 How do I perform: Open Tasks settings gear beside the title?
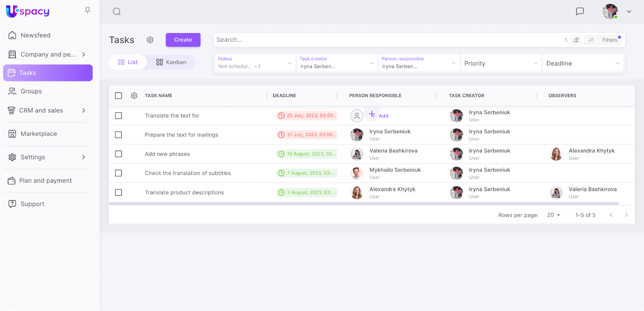click(x=150, y=40)
